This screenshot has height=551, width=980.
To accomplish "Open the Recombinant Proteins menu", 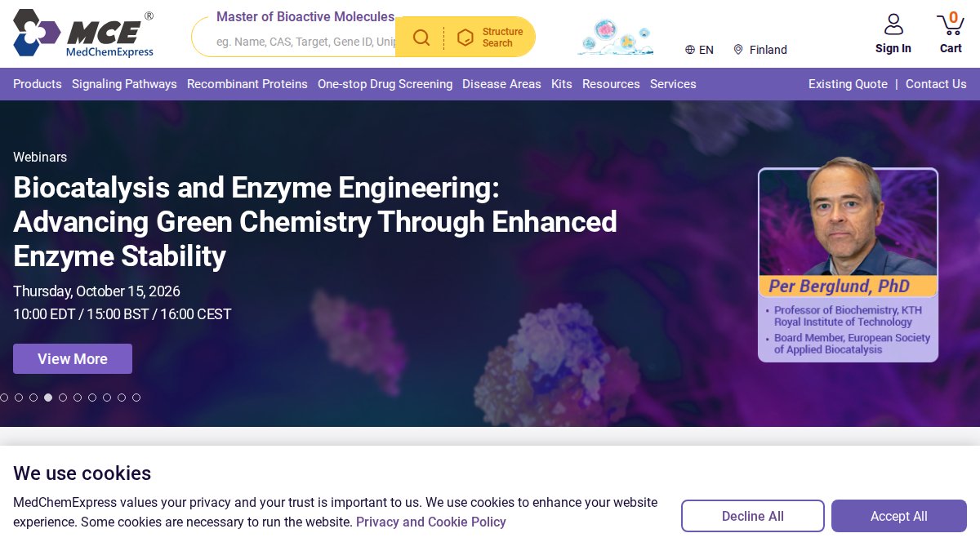I will tap(247, 84).
